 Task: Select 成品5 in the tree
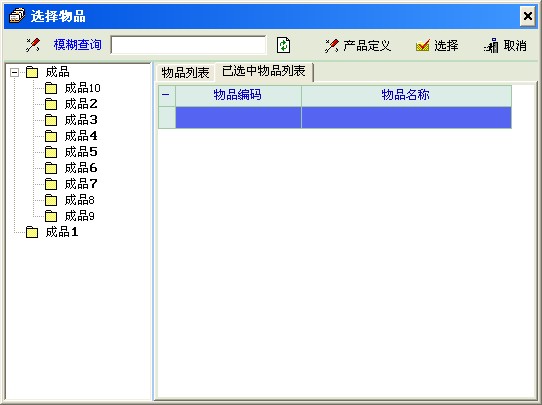(x=81, y=152)
